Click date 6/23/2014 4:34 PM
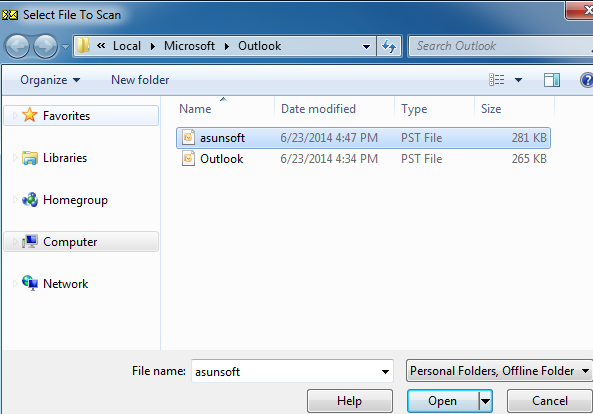 (329, 159)
